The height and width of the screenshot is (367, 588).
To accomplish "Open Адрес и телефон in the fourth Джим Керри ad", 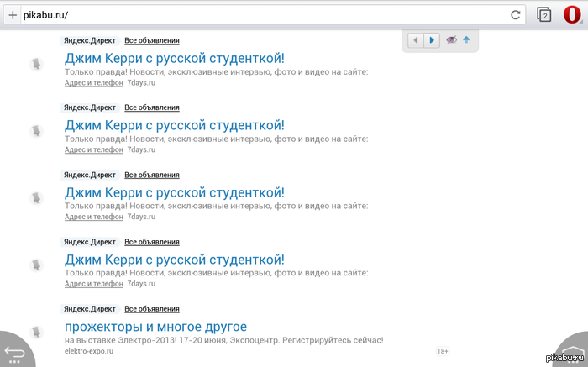I will point(94,284).
